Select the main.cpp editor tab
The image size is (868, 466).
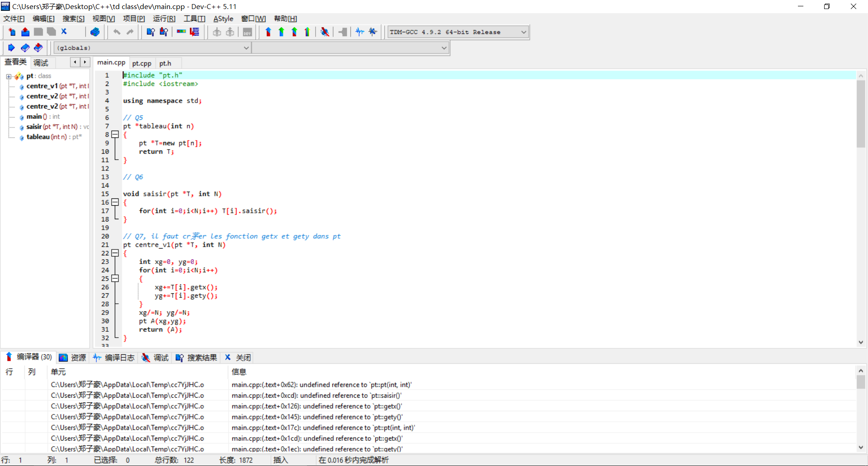111,62
